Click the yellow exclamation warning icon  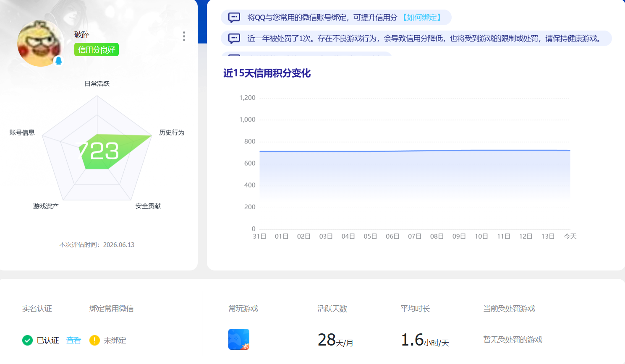point(94,340)
